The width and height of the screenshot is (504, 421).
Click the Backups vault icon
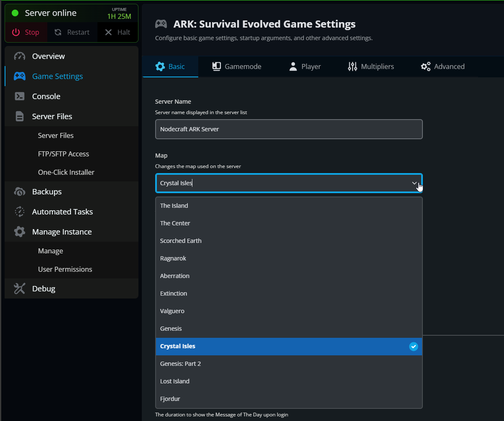tap(19, 191)
